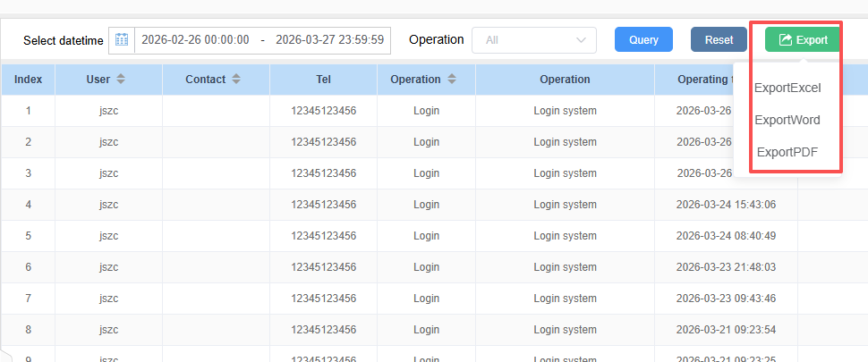Select table row with index 4
This screenshot has width=868, height=362.
29,205
